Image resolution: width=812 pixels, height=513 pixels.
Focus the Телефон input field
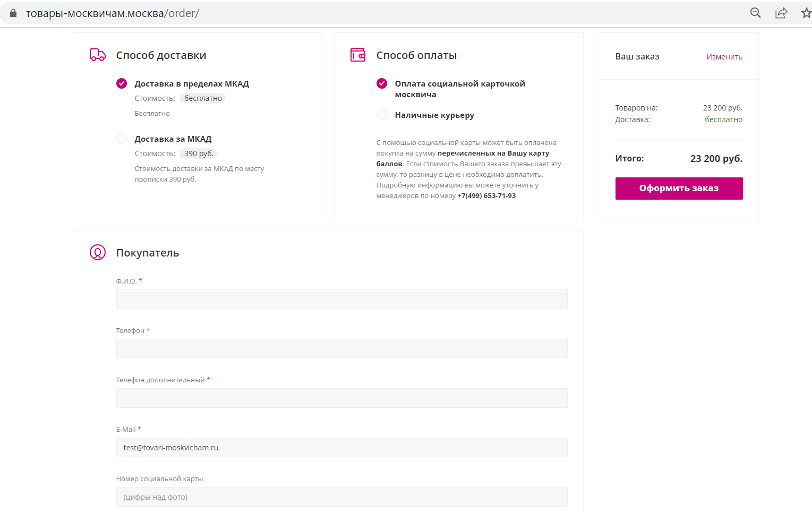341,348
